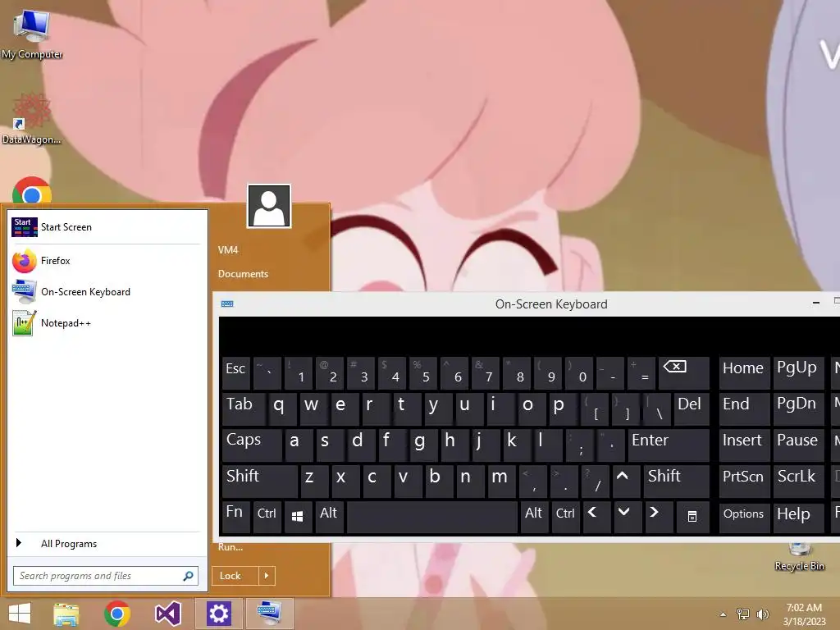Tap the PgUp key on keyboard

[798, 373]
